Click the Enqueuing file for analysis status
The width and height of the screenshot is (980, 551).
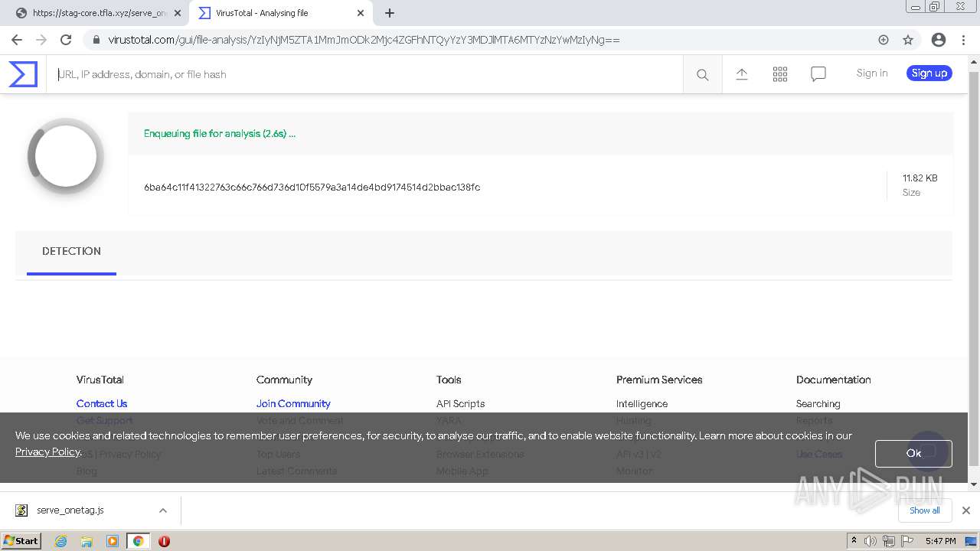click(x=220, y=133)
